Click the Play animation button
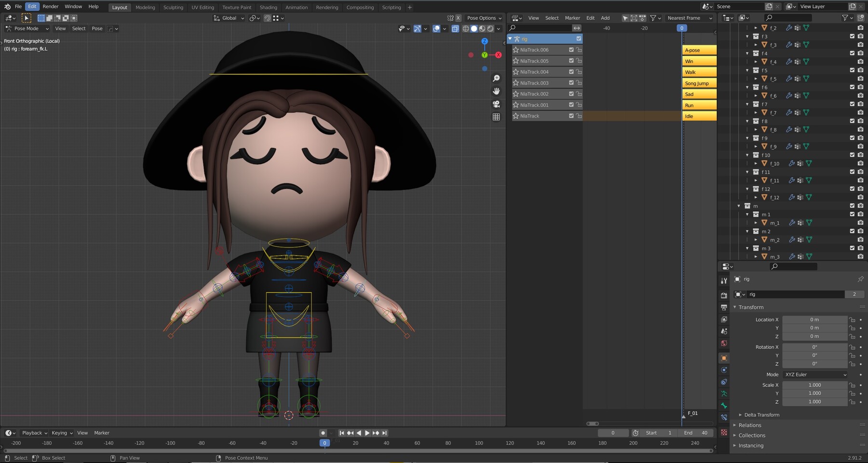 (367, 433)
